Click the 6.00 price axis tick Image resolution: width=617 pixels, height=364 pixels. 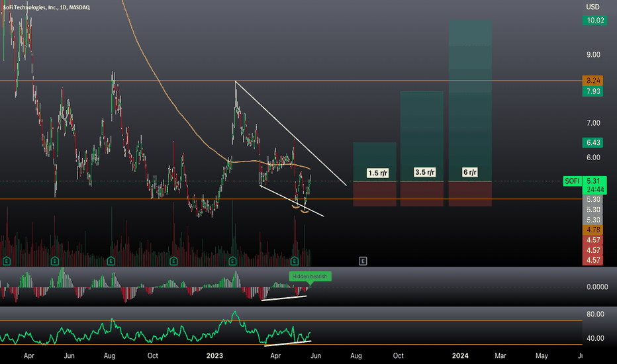click(593, 158)
